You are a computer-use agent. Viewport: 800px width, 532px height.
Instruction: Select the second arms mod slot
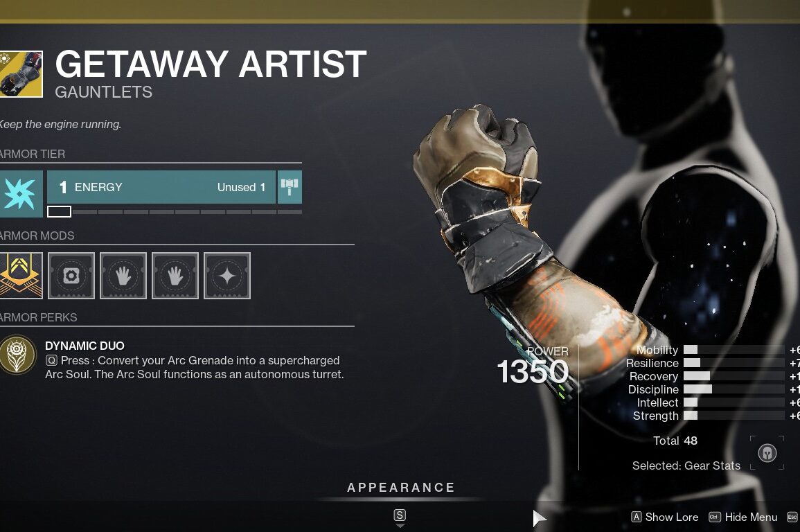(175, 276)
